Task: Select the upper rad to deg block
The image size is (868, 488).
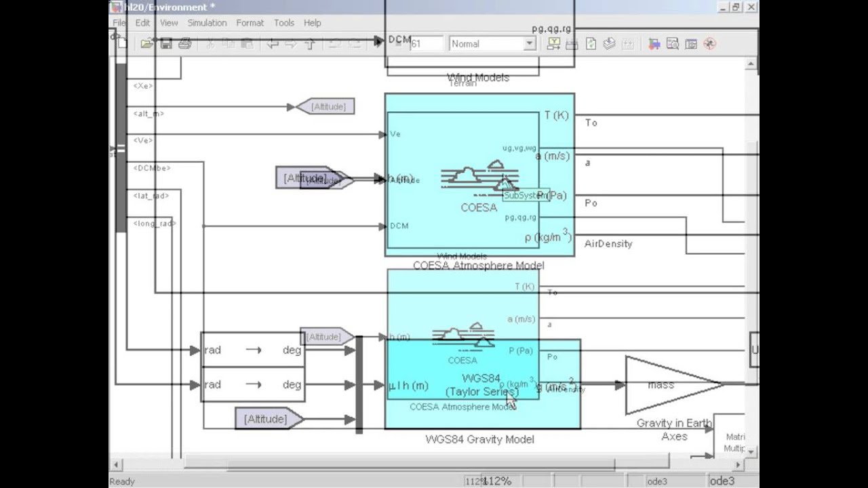Action: point(253,350)
